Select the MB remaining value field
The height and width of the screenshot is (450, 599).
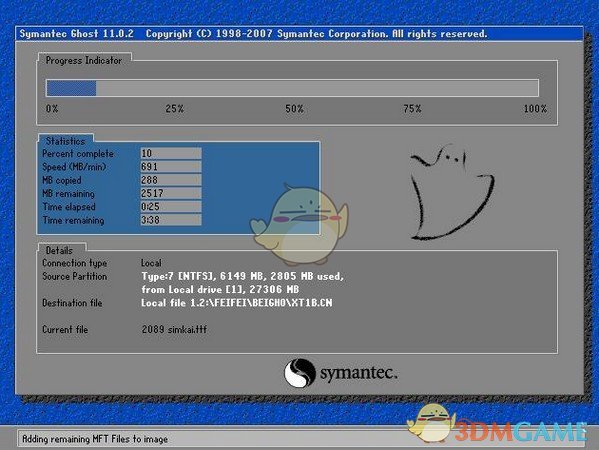(x=171, y=193)
